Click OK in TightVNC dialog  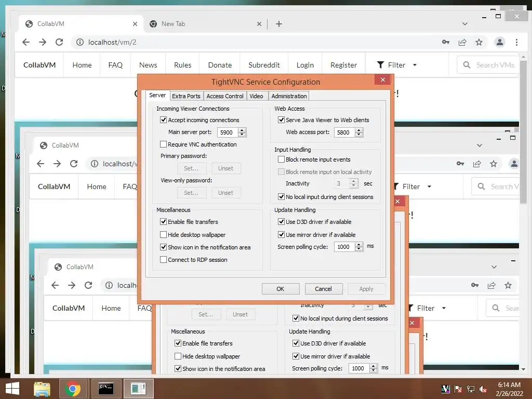280,289
